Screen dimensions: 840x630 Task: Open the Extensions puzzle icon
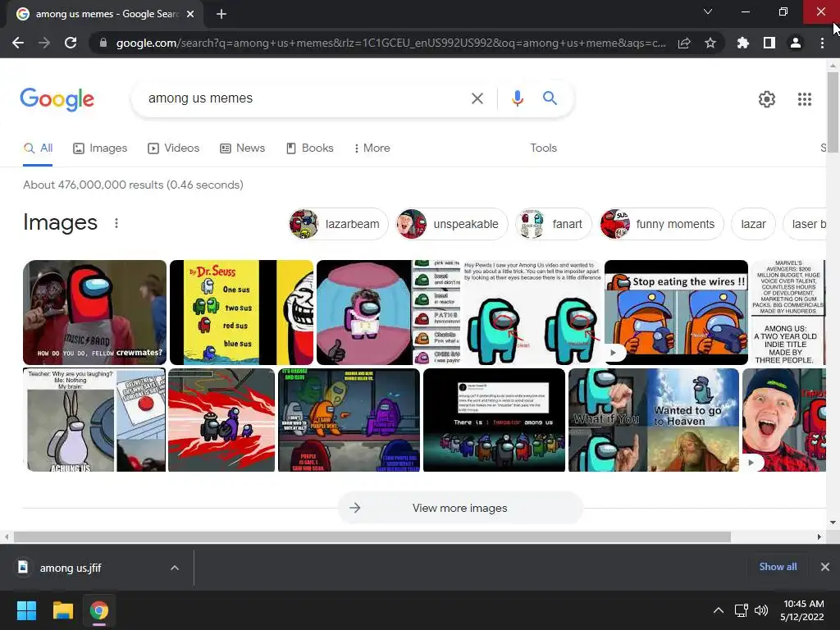[x=743, y=43]
